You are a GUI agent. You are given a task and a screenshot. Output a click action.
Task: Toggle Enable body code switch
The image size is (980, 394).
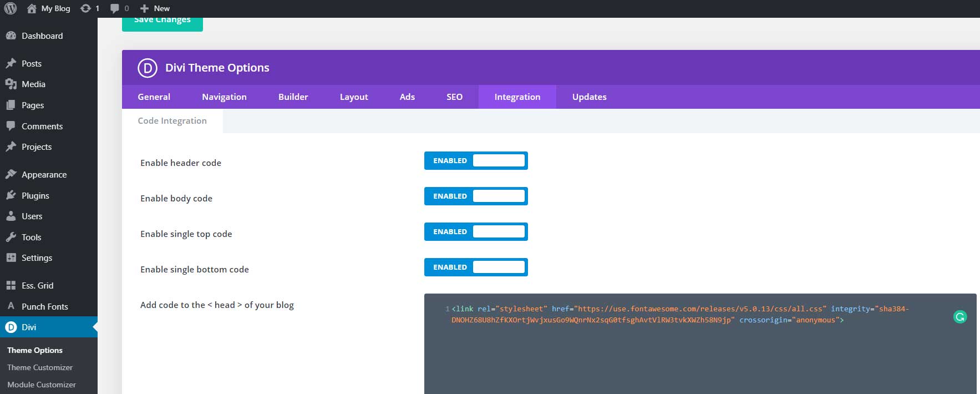[476, 196]
